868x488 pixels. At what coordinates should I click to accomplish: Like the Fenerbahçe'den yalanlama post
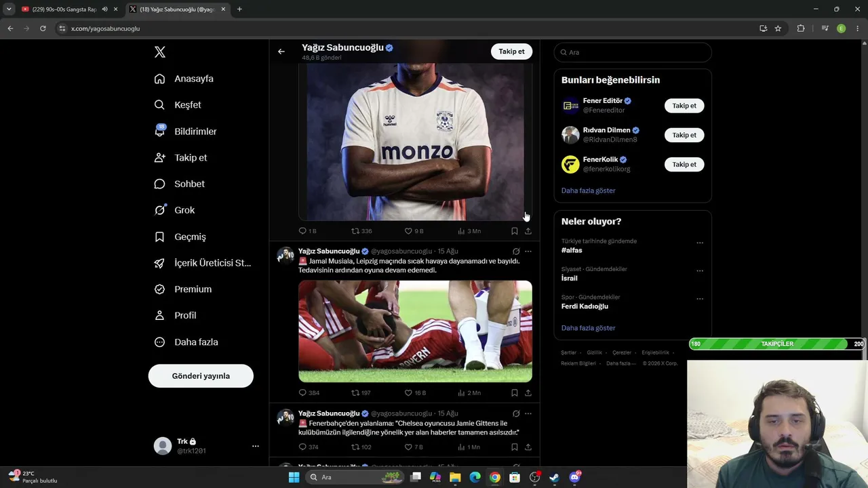414,447
